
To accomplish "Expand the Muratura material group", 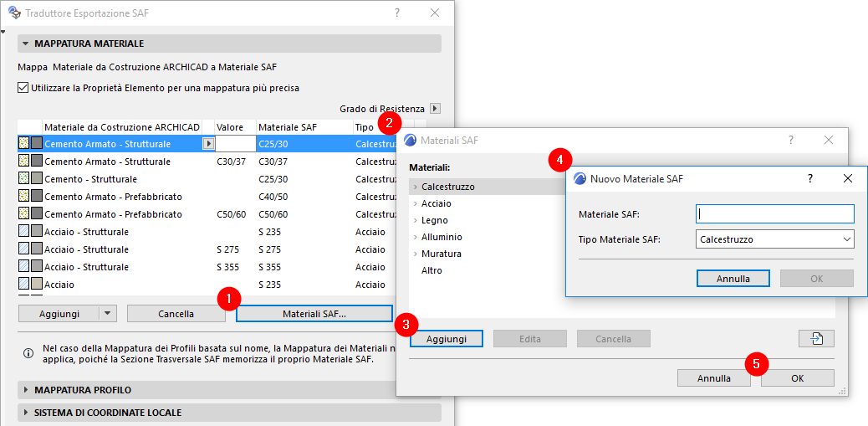I will click(415, 254).
